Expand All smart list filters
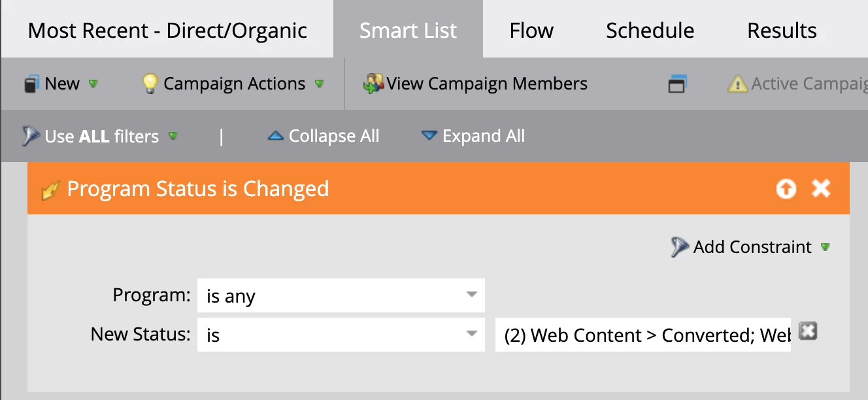868x400 pixels. coord(473,136)
